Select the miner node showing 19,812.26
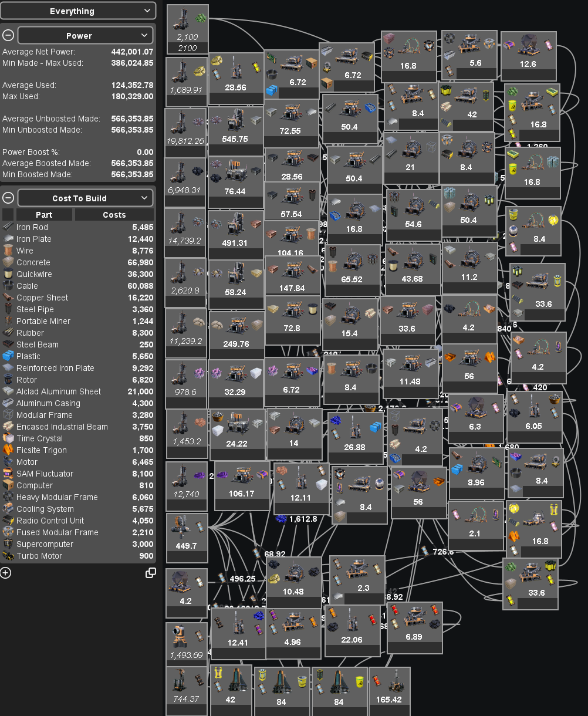Viewport: 588px width, 716px height. pos(185,132)
